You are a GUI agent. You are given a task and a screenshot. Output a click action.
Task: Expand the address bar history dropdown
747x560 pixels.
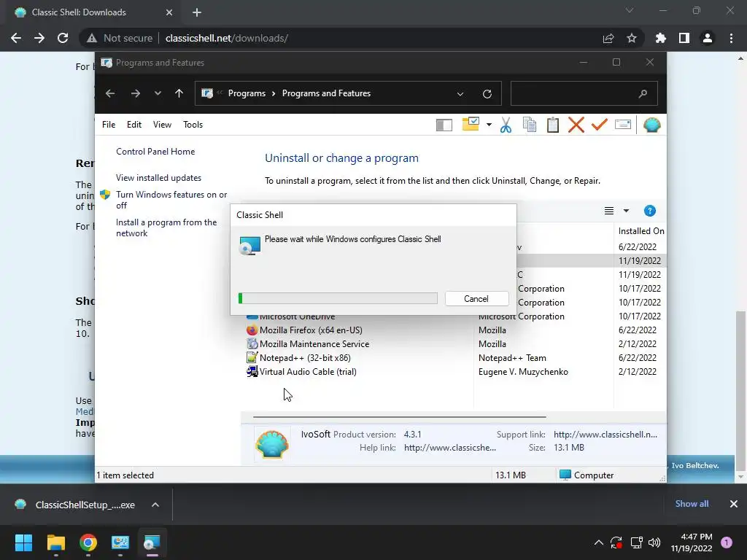[x=460, y=94]
